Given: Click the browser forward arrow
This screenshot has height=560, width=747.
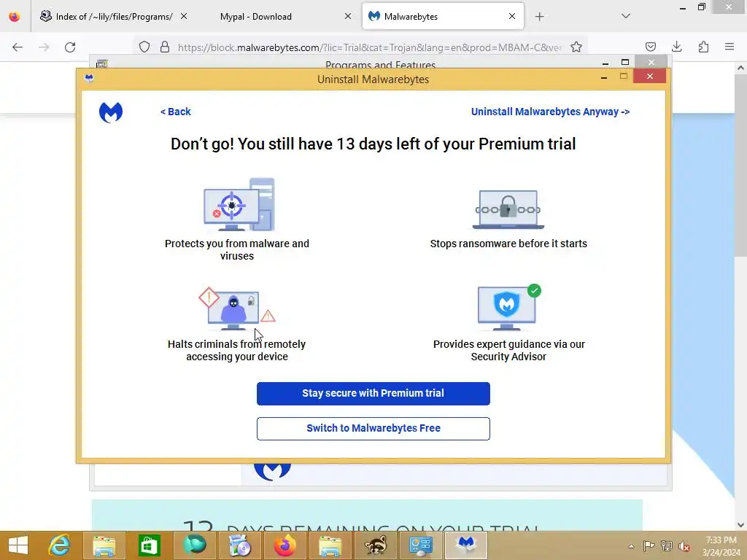Looking at the screenshot, I should click(x=44, y=47).
